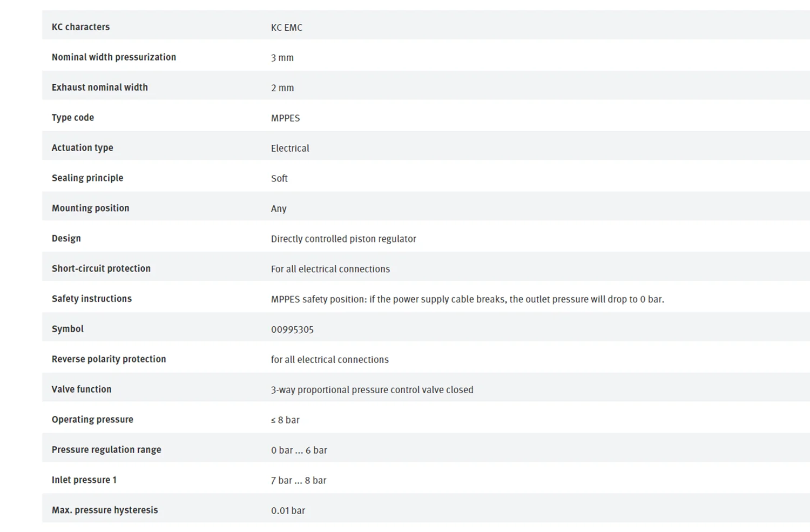Image resolution: width=810 pixels, height=532 pixels.
Task: Click the 'Electrical' actuation value
Action: click(290, 149)
